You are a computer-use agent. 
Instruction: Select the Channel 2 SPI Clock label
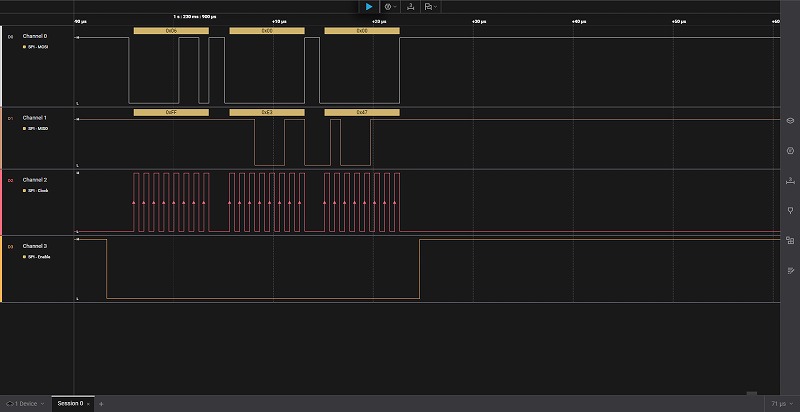pyautogui.click(x=36, y=190)
